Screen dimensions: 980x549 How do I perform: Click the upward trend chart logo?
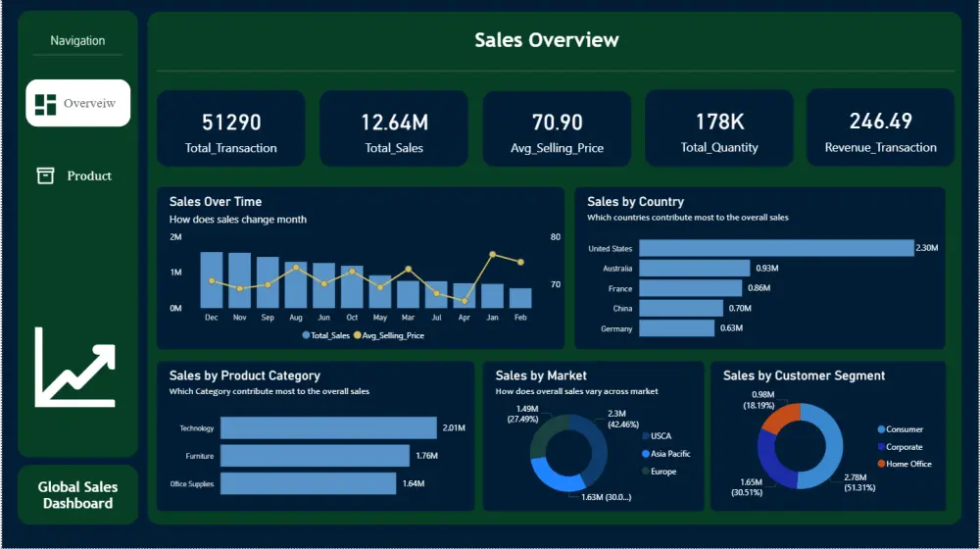[75, 367]
